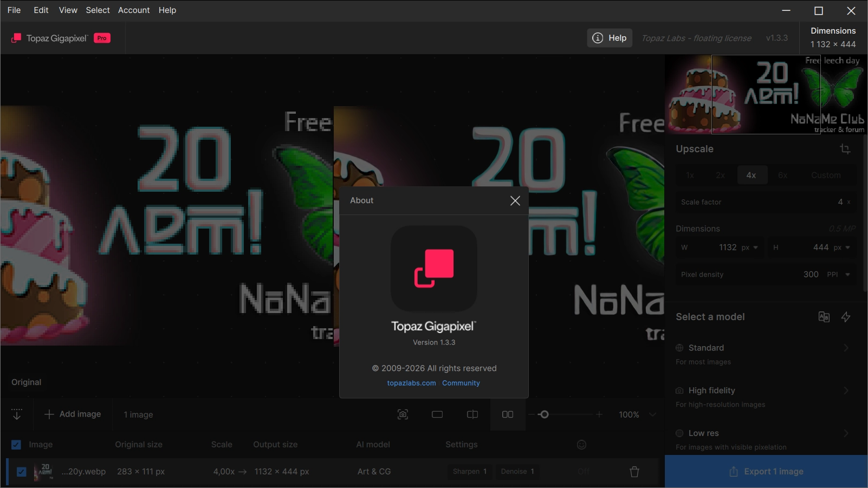Click the Pro badge beside Topaz Gigapixel
The width and height of the screenshot is (868, 488).
click(x=102, y=38)
